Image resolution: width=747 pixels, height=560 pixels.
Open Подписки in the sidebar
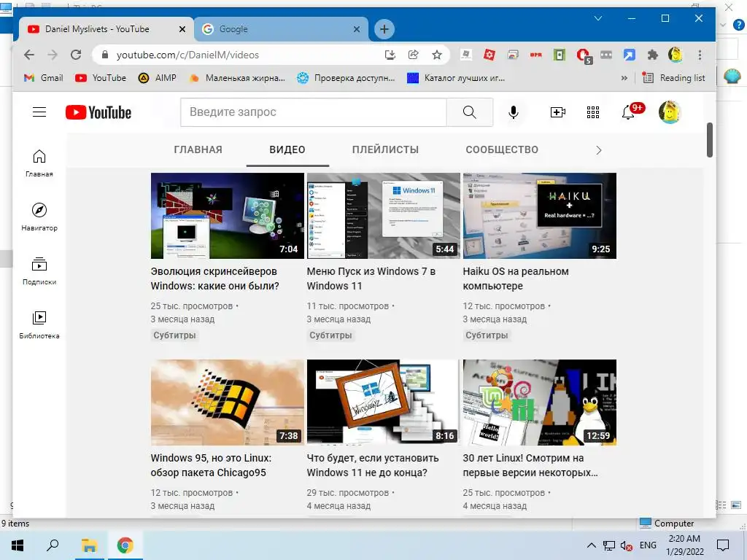point(39,271)
